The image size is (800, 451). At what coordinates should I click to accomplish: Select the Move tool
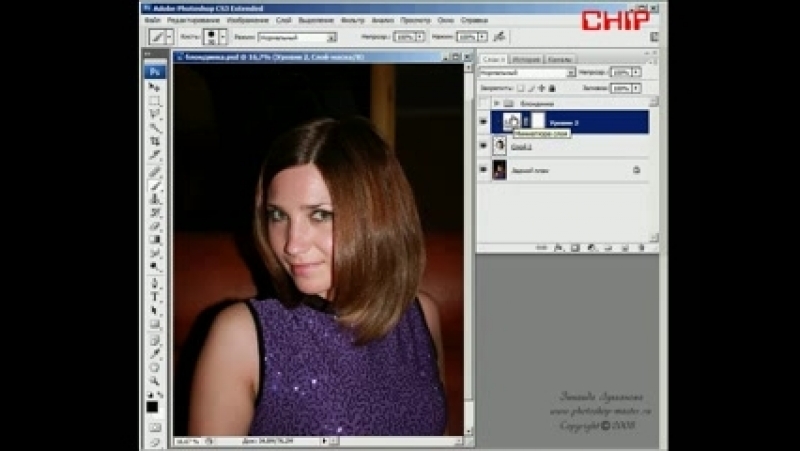tap(155, 87)
